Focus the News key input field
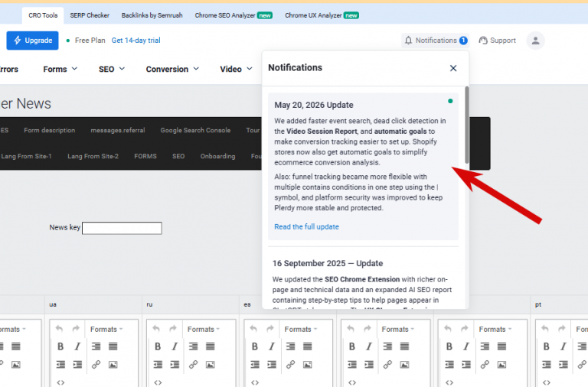 (122, 228)
